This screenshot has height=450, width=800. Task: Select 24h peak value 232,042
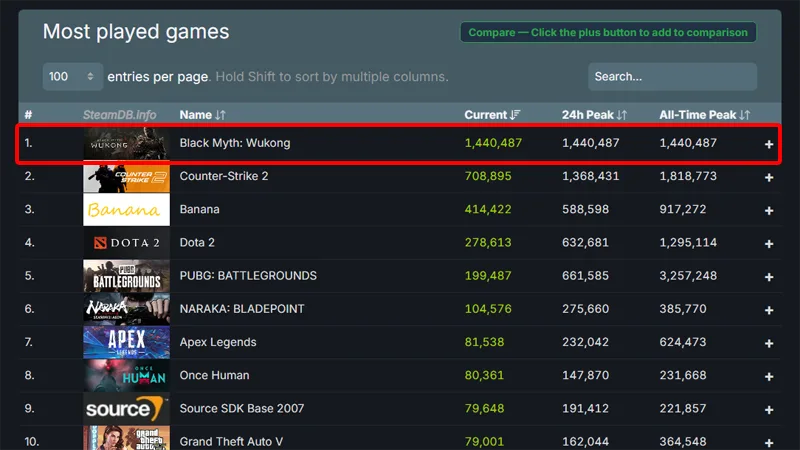tap(585, 342)
